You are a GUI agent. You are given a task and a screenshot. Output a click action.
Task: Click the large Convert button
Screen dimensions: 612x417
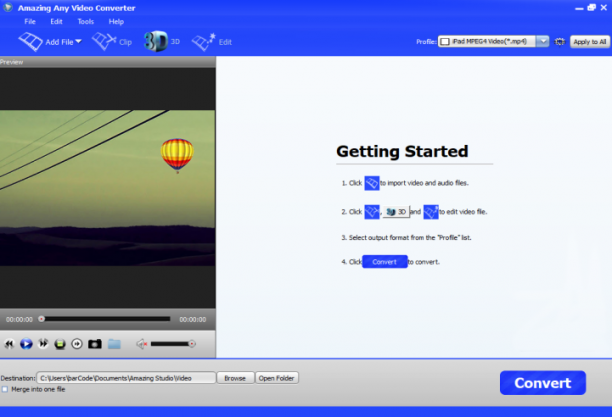pyautogui.click(x=543, y=383)
